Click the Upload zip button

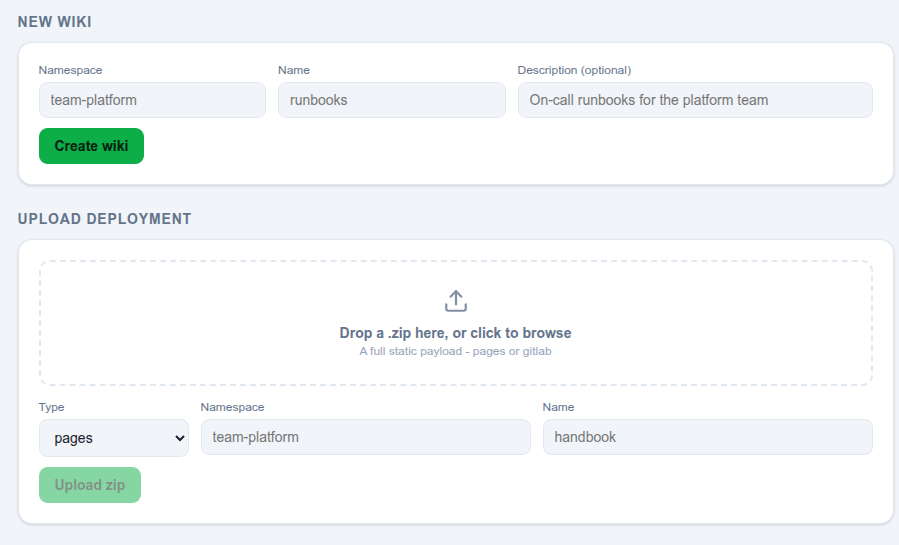90,485
